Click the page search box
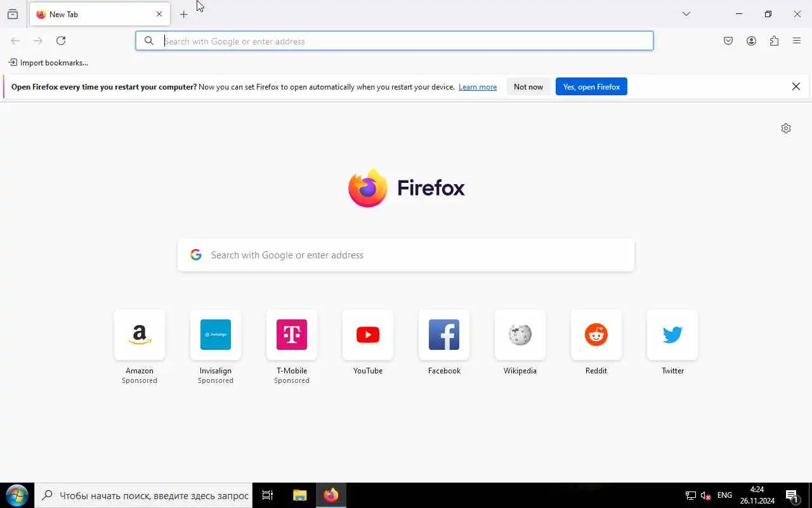812x508 pixels. point(406,255)
